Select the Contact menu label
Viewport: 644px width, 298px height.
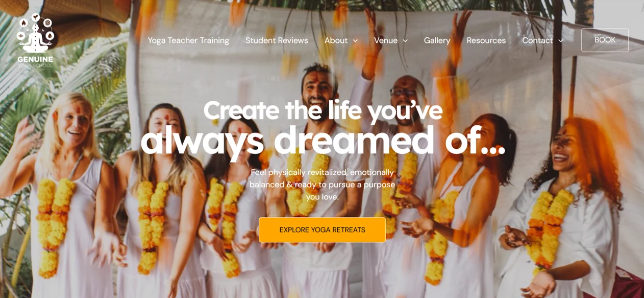click(537, 40)
